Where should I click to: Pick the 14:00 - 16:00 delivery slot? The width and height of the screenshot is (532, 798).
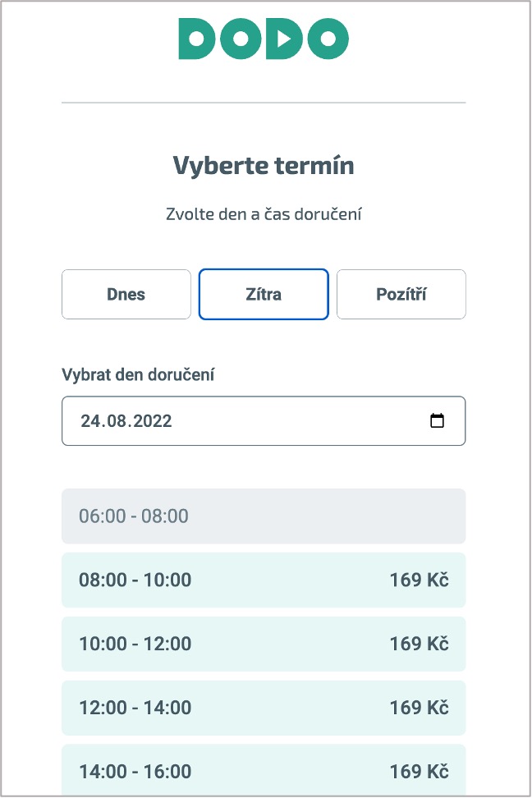pos(264,771)
